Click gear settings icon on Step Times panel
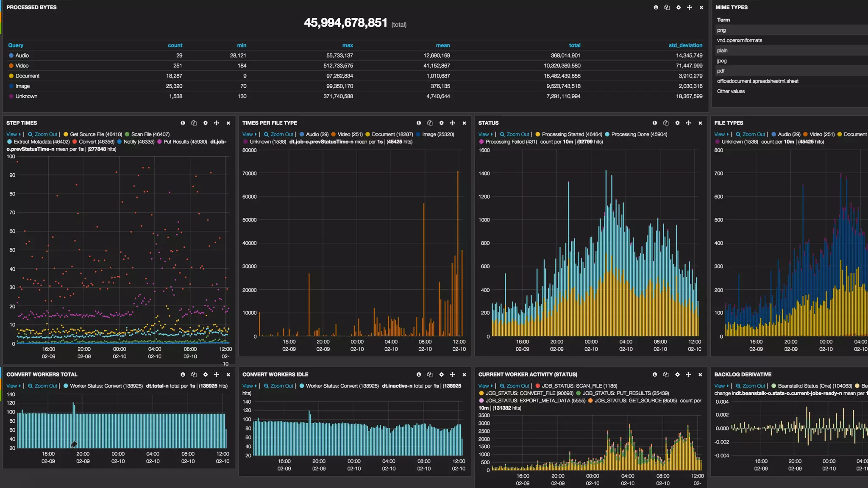This screenshot has height=488, width=868. tap(206, 123)
